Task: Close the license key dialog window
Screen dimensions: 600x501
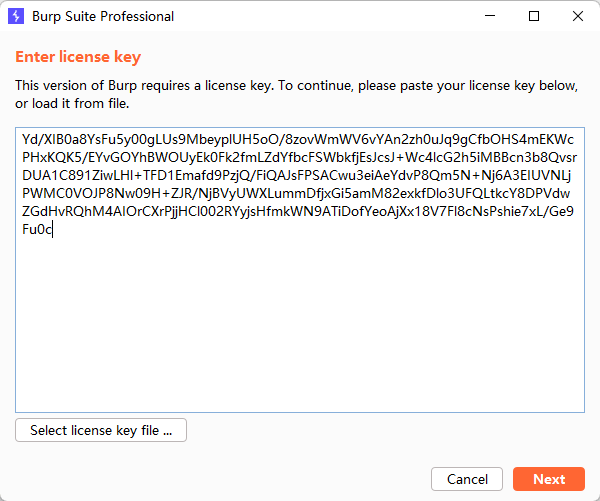Action: [578, 16]
